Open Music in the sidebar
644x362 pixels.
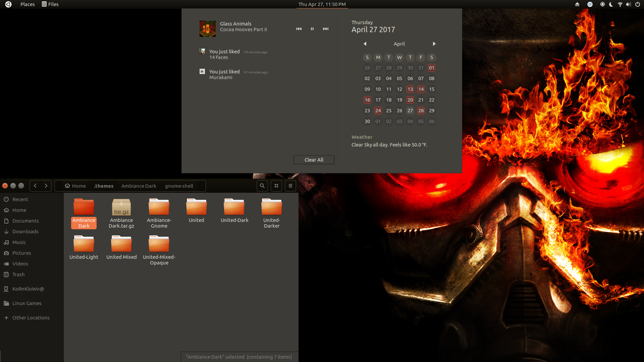[x=32, y=242]
